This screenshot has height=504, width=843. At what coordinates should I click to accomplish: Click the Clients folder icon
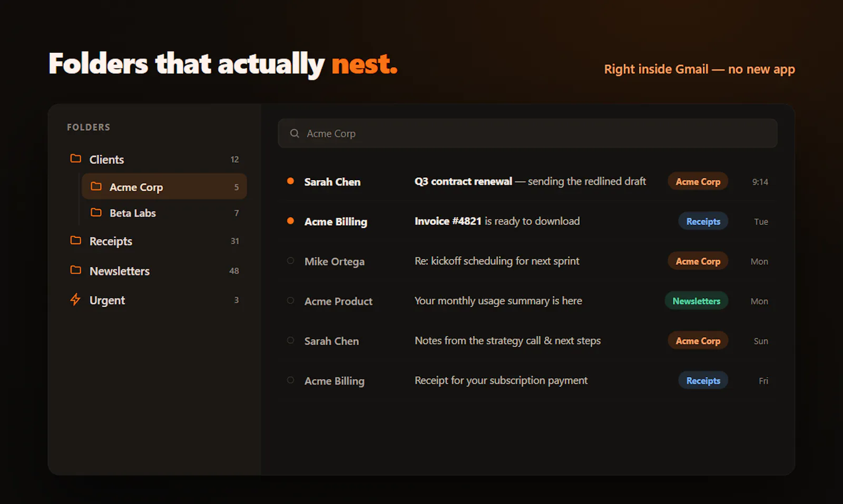76,159
